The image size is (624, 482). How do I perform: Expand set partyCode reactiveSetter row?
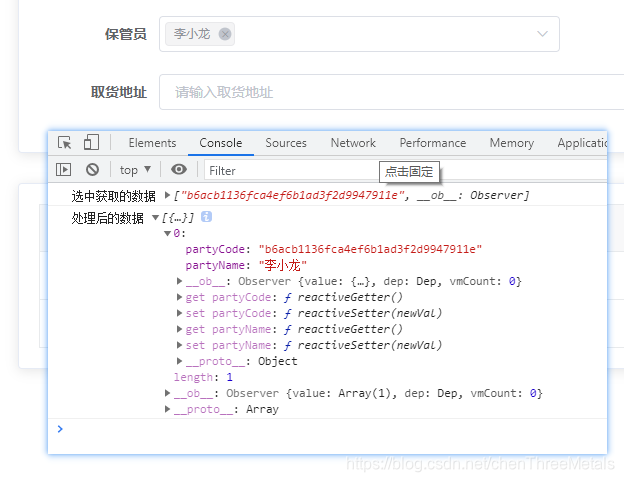click(179, 313)
